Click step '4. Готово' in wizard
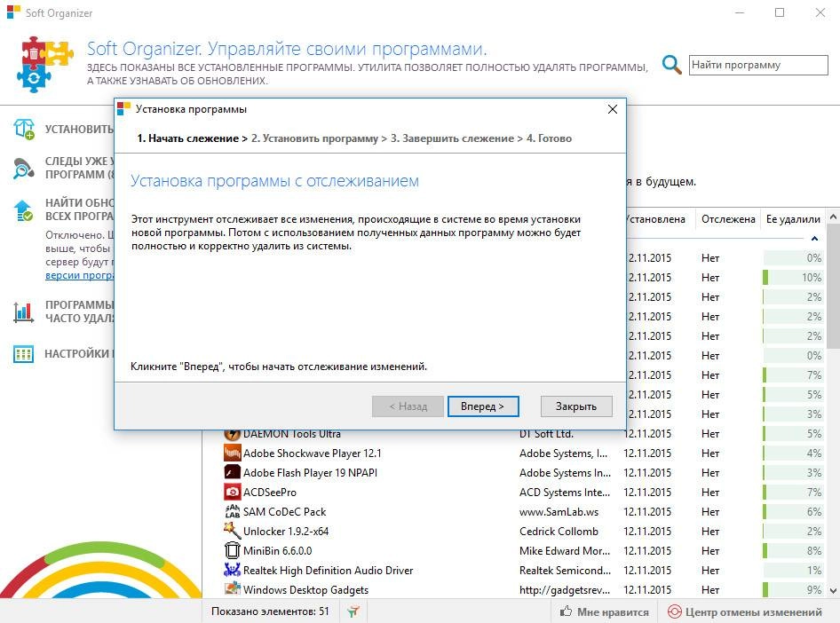 coord(549,138)
